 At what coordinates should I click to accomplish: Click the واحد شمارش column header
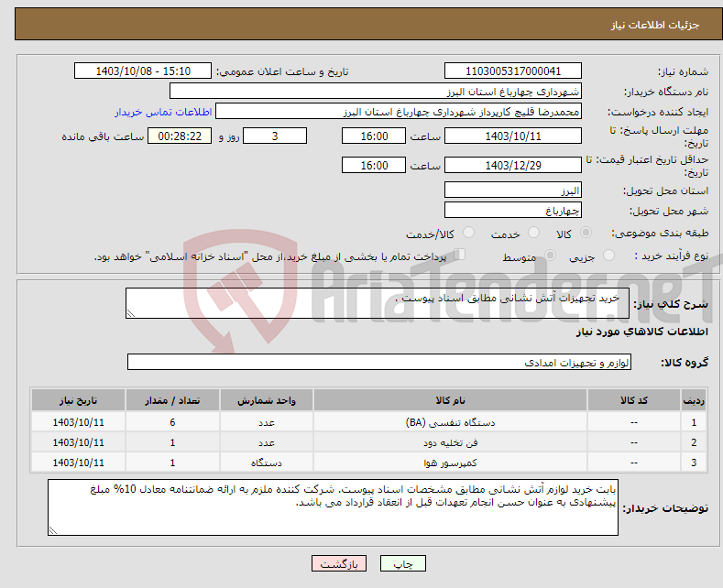pos(267,400)
